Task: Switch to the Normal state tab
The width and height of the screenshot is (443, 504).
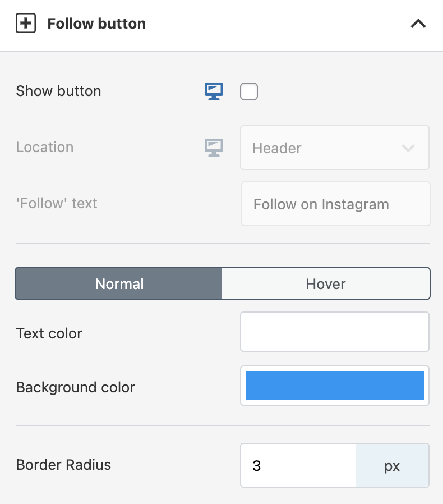Action: pos(119,283)
